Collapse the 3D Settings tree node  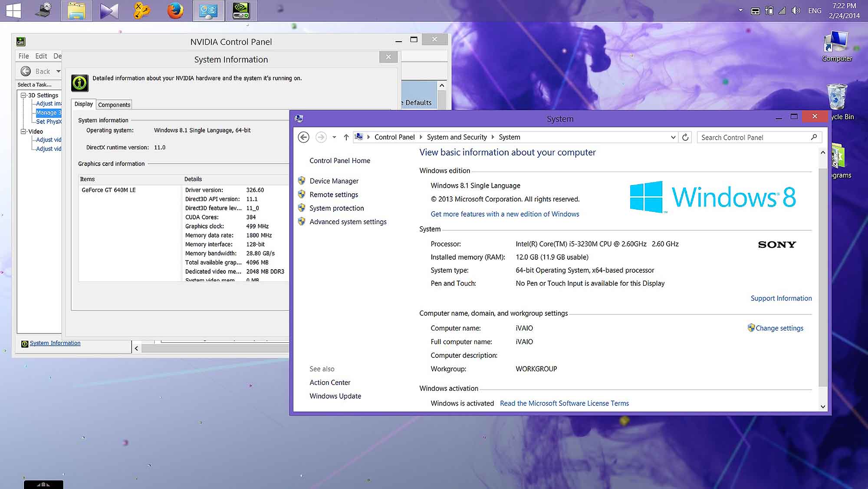point(23,95)
